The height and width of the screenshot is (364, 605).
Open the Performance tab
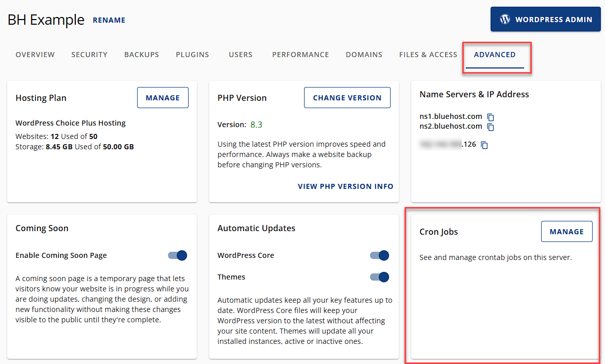(x=300, y=54)
